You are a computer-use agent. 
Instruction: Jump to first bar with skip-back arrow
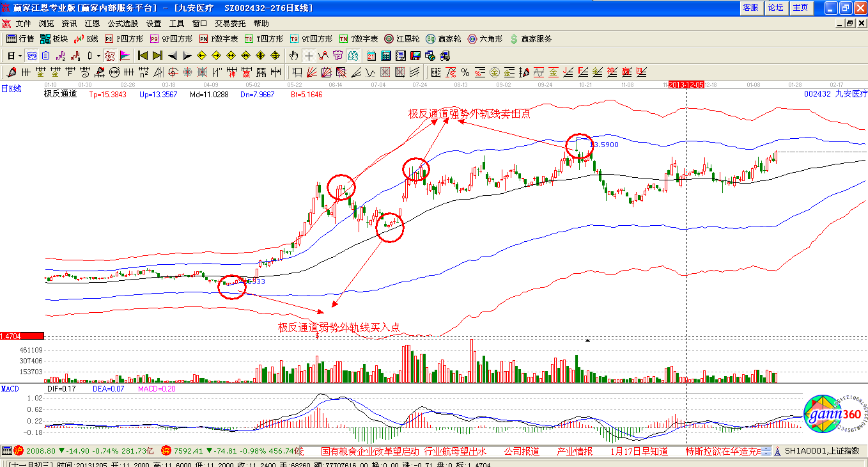click(x=143, y=56)
